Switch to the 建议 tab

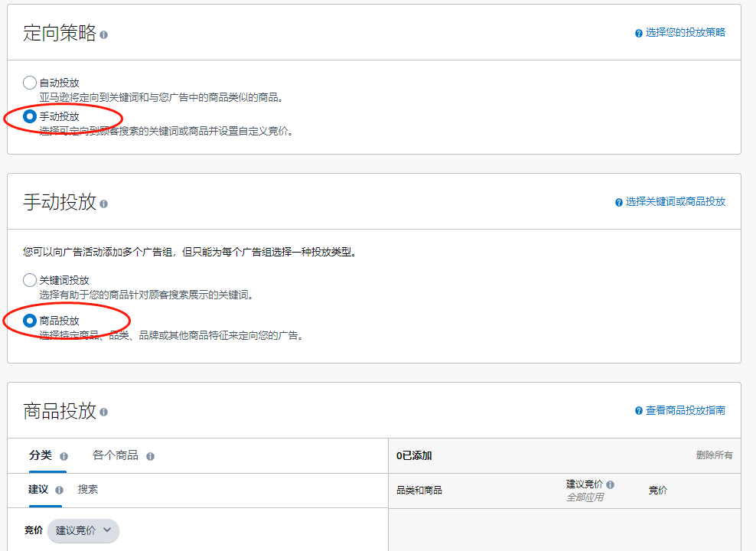pos(37,490)
